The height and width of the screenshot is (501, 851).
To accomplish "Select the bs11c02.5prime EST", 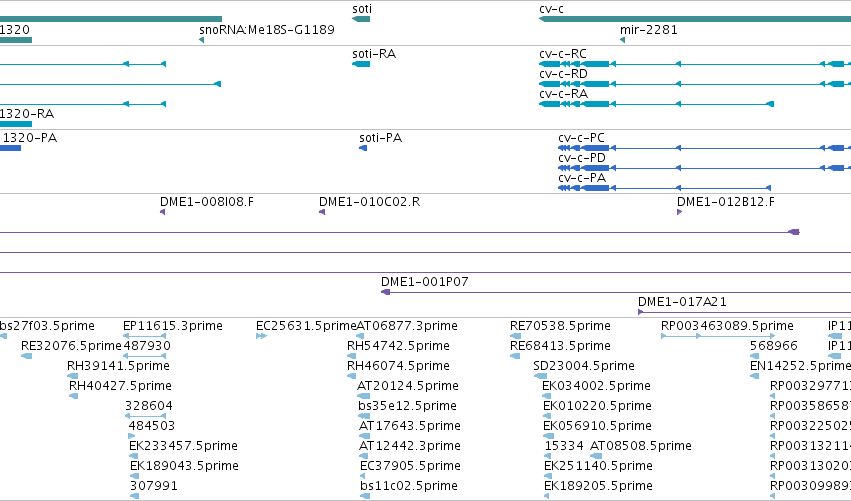I will [409, 486].
